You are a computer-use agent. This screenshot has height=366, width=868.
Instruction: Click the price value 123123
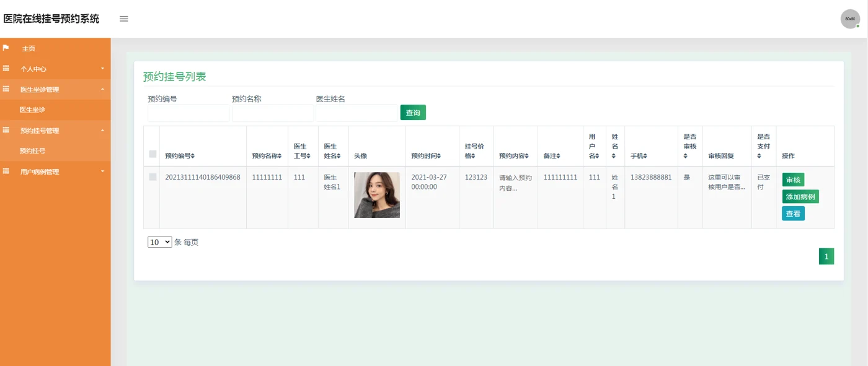click(x=476, y=177)
